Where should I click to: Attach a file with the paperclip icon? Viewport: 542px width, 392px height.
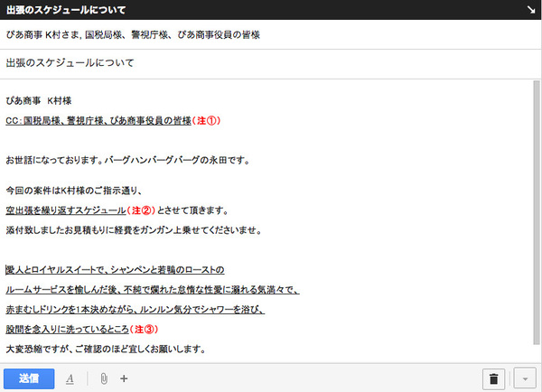pyautogui.click(x=104, y=378)
